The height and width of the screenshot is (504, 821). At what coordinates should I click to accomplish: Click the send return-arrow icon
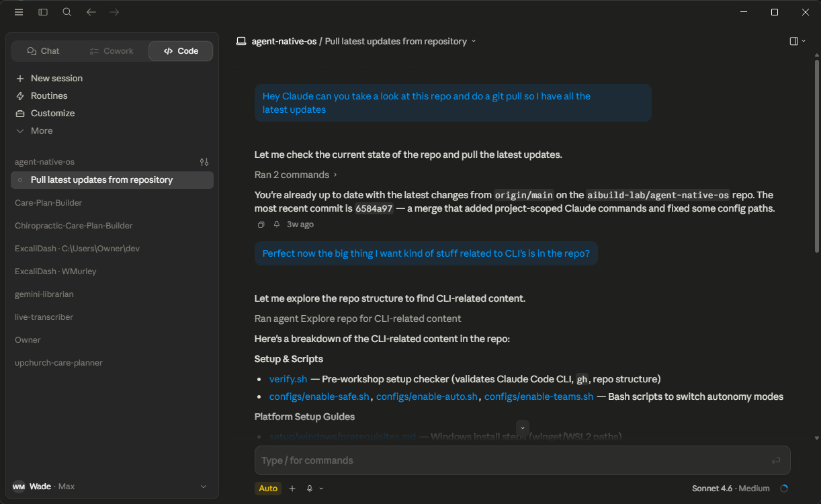click(776, 460)
